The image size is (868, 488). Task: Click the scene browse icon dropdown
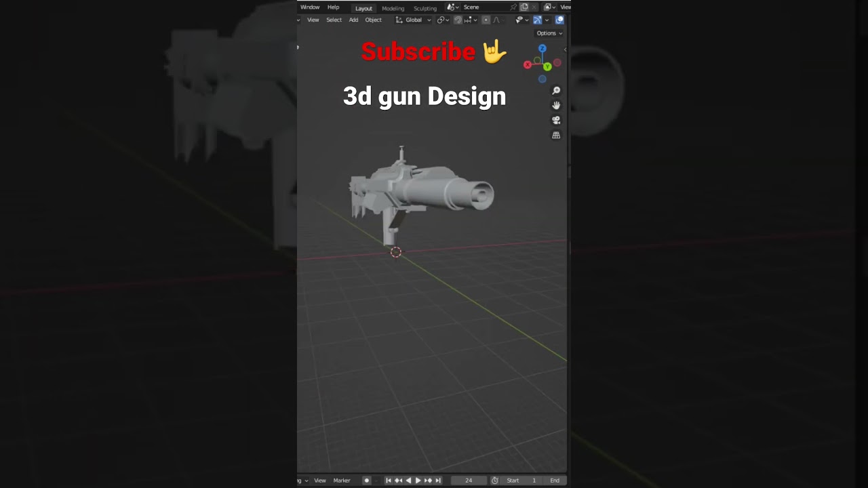[453, 7]
